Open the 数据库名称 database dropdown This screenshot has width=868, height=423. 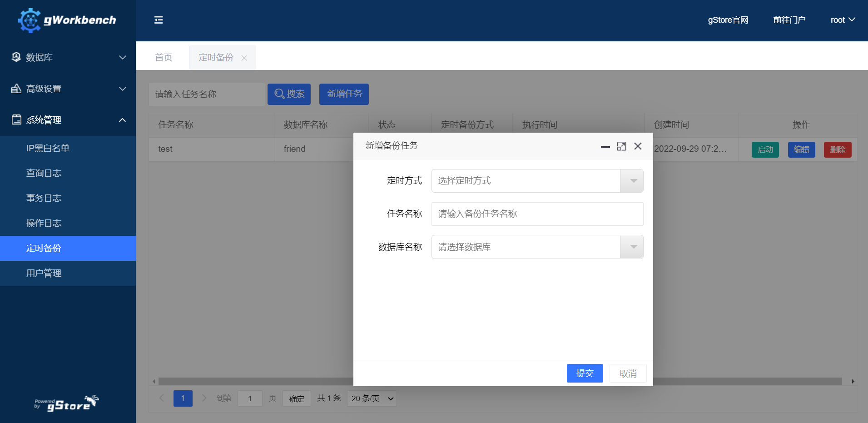pyautogui.click(x=537, y=247)
